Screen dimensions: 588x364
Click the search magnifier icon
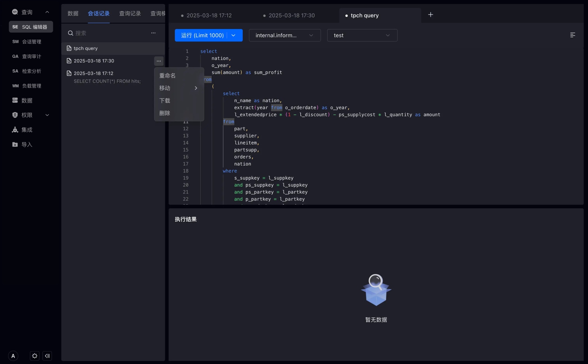point(70,33)
